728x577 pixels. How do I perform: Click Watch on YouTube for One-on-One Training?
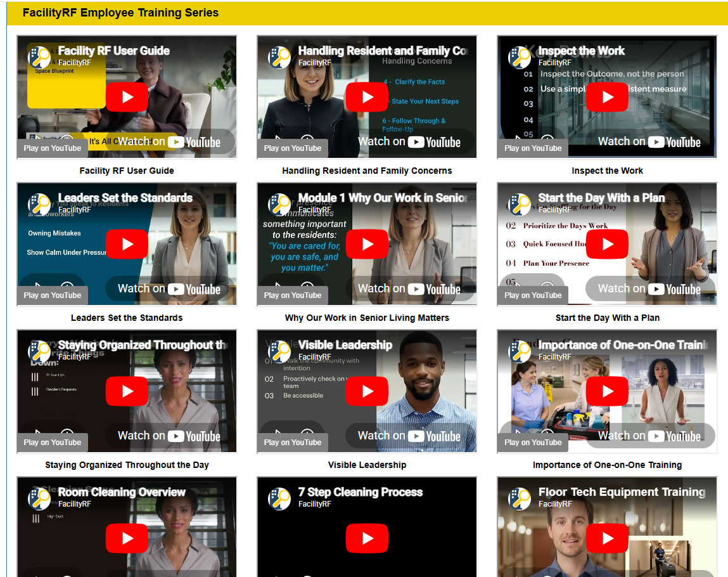pos(650,436)
